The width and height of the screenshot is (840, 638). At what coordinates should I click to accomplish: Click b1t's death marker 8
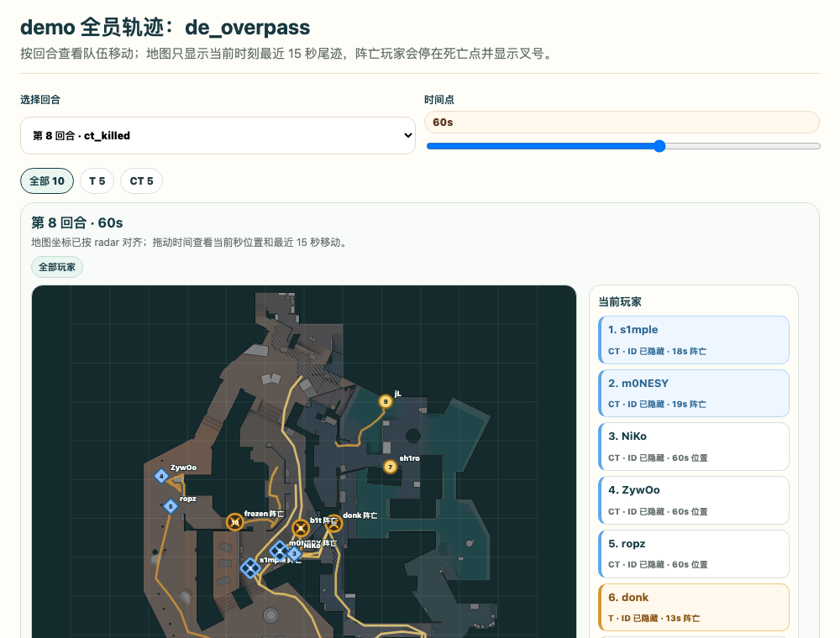click(x=301, y=528)
